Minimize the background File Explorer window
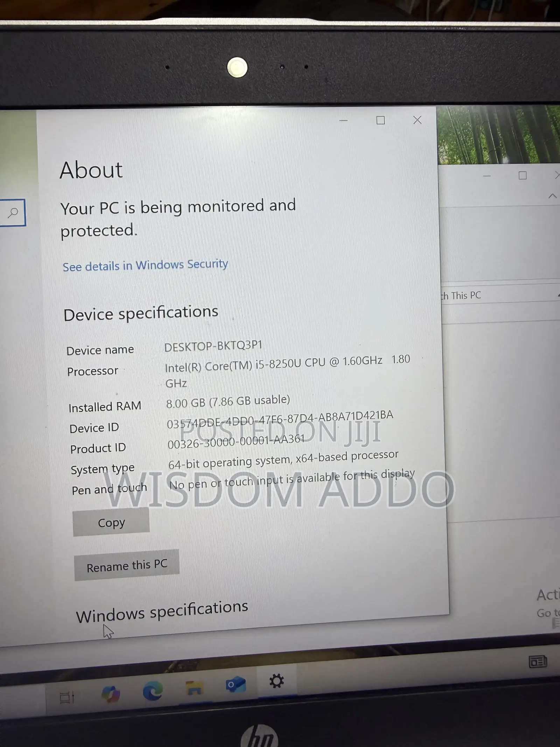The width and height of the screenshot is (560, 747). (487, 176)
